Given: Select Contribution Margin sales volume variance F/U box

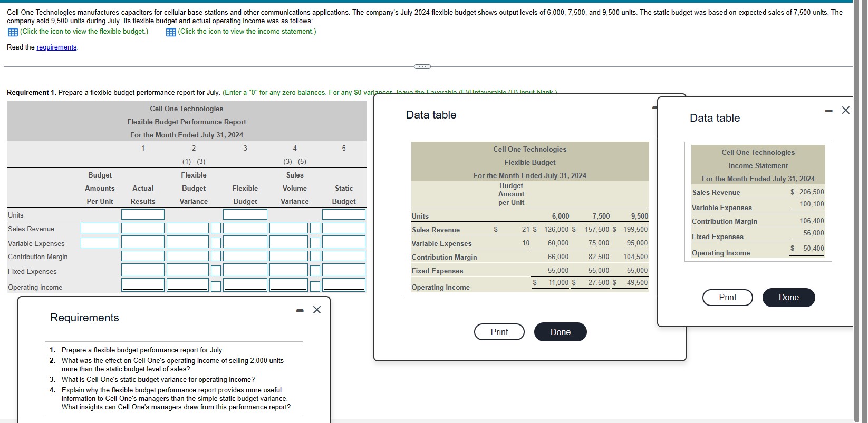Looking at the screenshot, I should pyautogui.click(x=315, y=256).
